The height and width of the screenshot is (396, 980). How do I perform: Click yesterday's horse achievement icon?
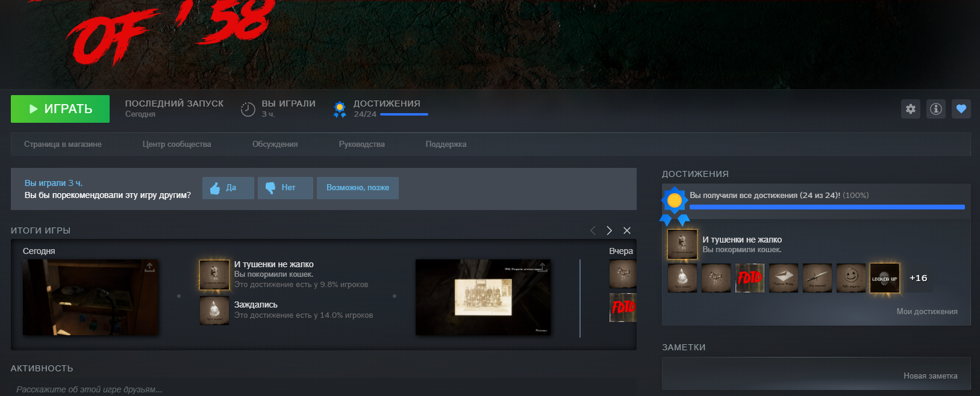(x=623, y=274)
